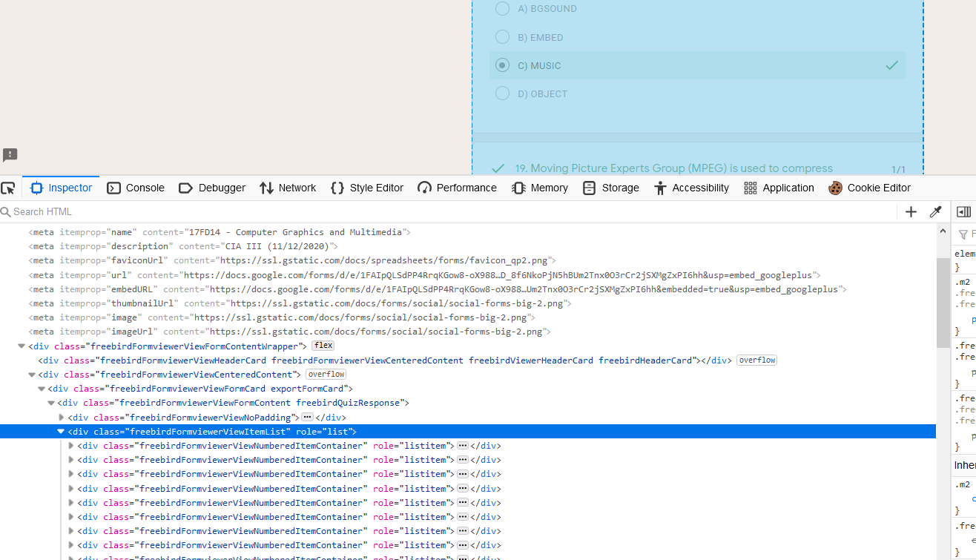Select radio option B) EMBED
976x560 pixels.
tap(503, 37)
